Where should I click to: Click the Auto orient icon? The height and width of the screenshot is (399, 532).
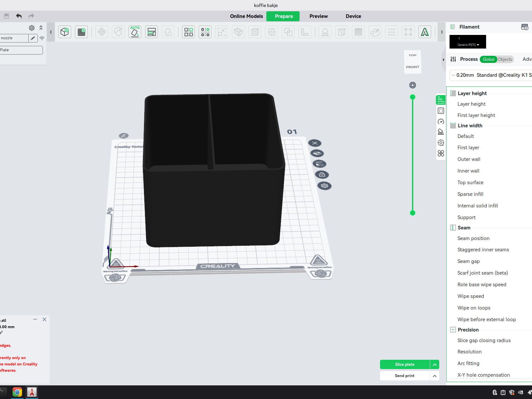135,32
